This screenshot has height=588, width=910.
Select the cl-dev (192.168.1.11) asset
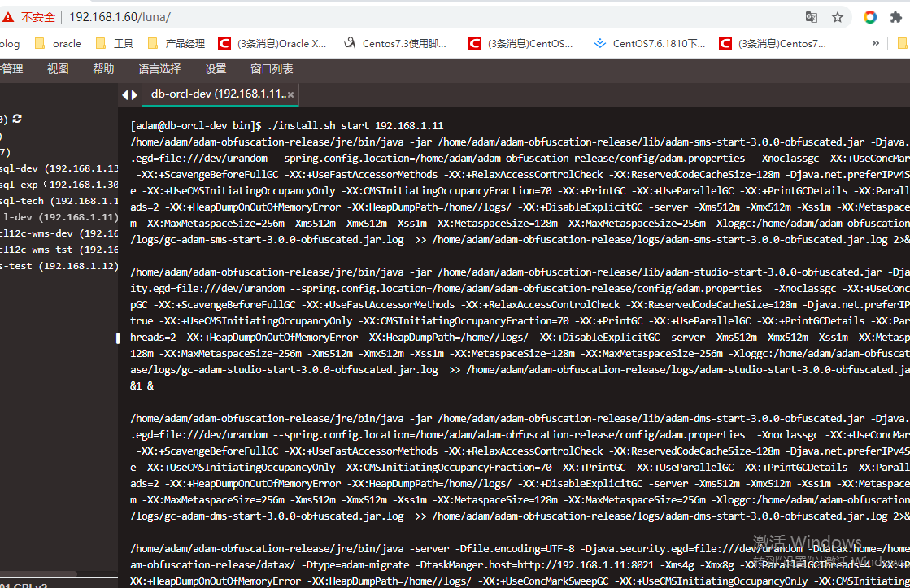(59, 217)
